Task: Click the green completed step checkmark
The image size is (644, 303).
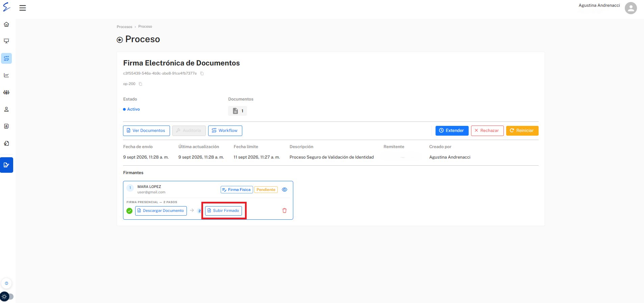Action: [x=129, y=211]
